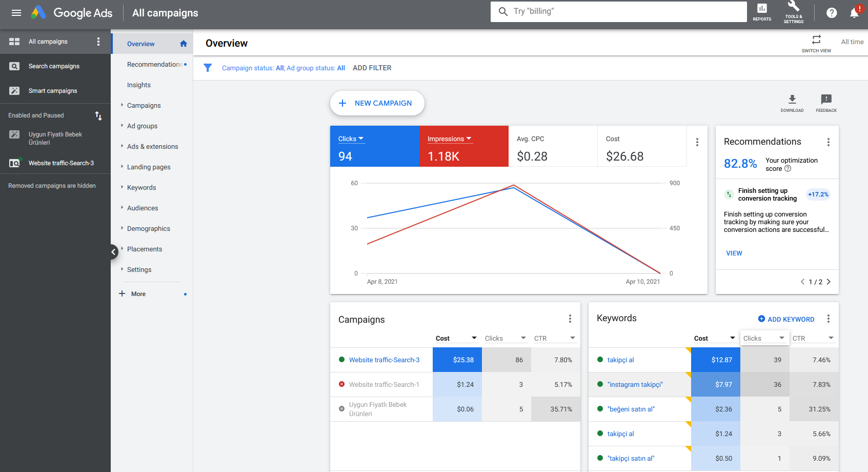868x472 pixels.
Task: Open Keywords in page menu
Action: [x=142, y=187]
